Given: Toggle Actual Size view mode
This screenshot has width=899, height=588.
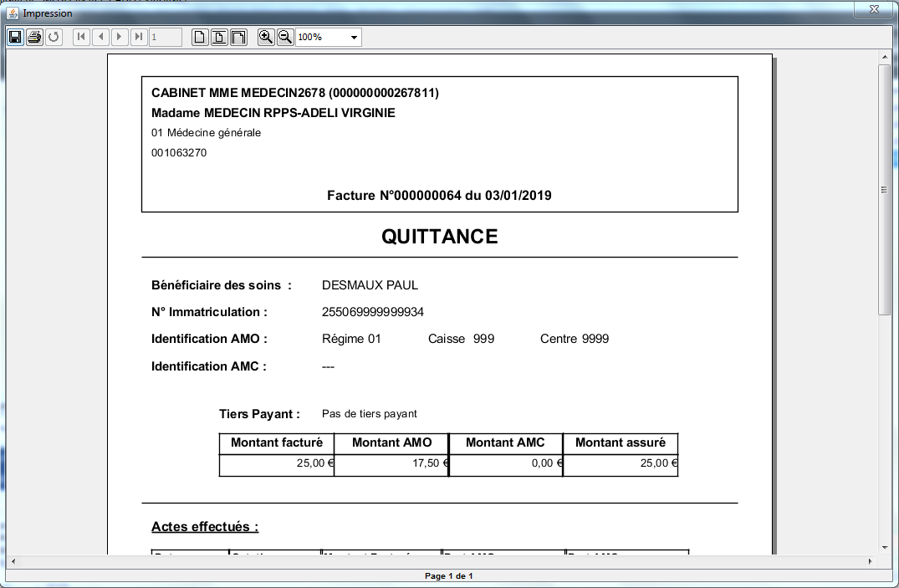Looking at the screenshot, I should [200, 37].
